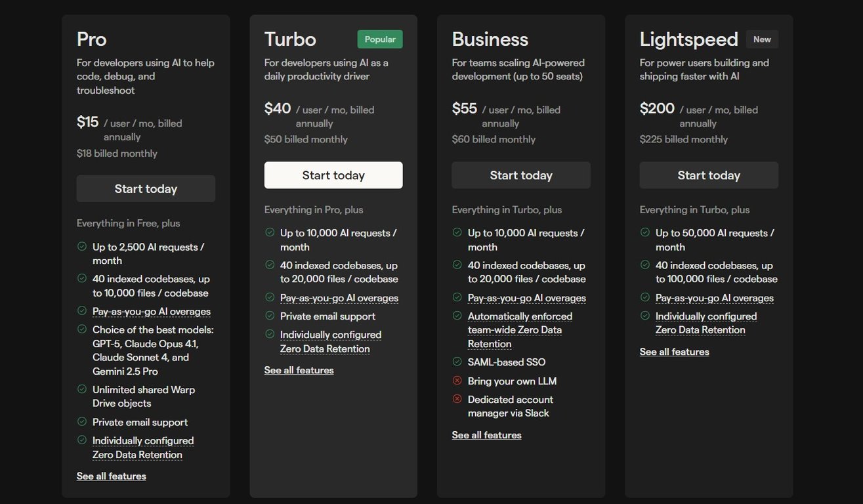The width and height of the screenshot is (863, 504).
Task: Click Individually configured Zero Data Retention in Lightspeed
Action: click(706, 323)
